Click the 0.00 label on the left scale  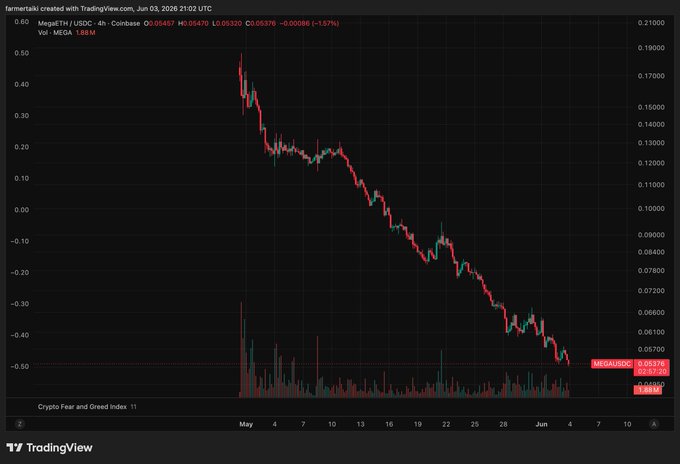tap(22, 210)
